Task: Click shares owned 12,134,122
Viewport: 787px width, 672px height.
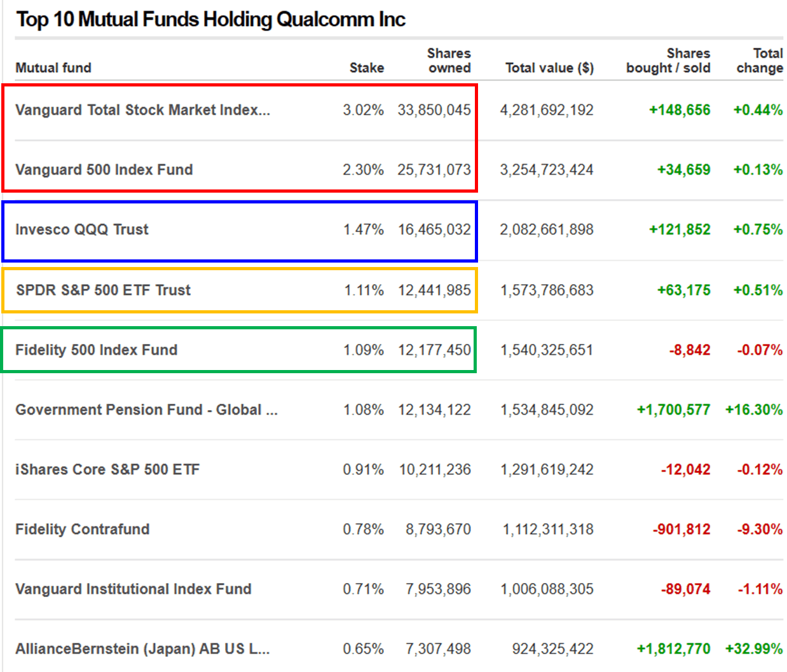Action: point(435,409)
